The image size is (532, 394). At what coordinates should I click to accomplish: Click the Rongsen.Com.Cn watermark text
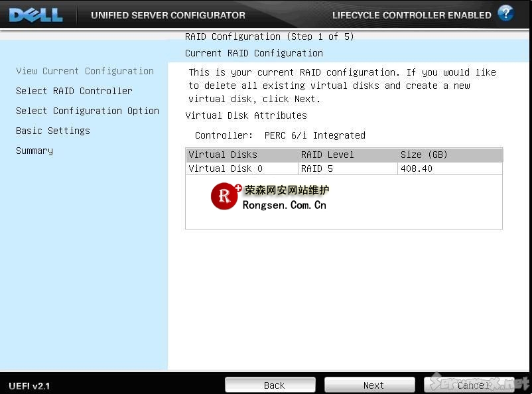(x=284, y=205)
